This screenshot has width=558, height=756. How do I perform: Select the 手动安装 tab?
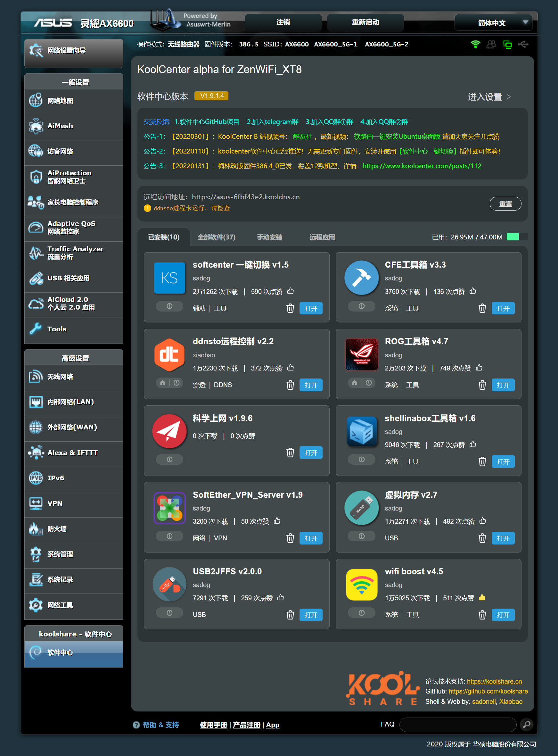point(269,237)
